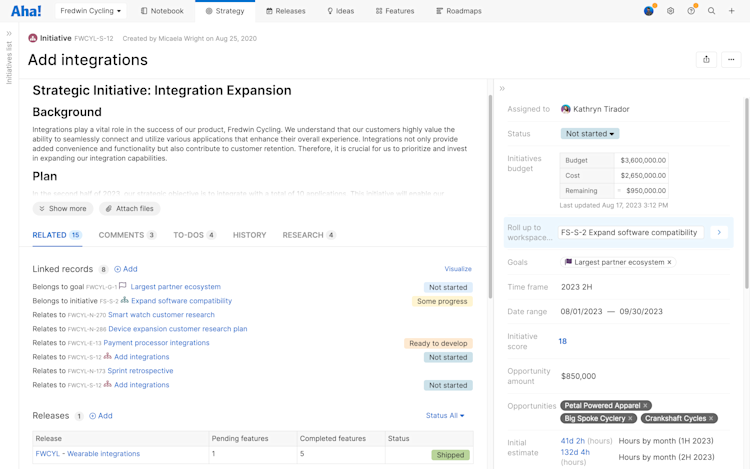Click the Remaining budget equals sign icon
This screenshot has height=469, width=750.
(619, 190)
